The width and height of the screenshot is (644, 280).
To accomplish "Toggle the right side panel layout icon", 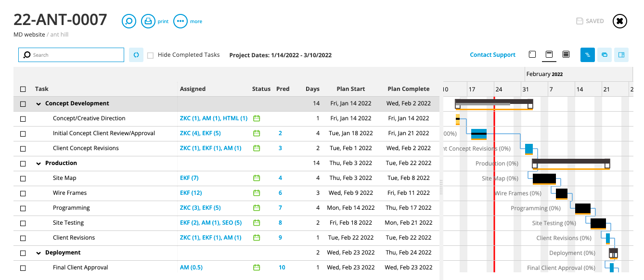I will tap(621, 55).
